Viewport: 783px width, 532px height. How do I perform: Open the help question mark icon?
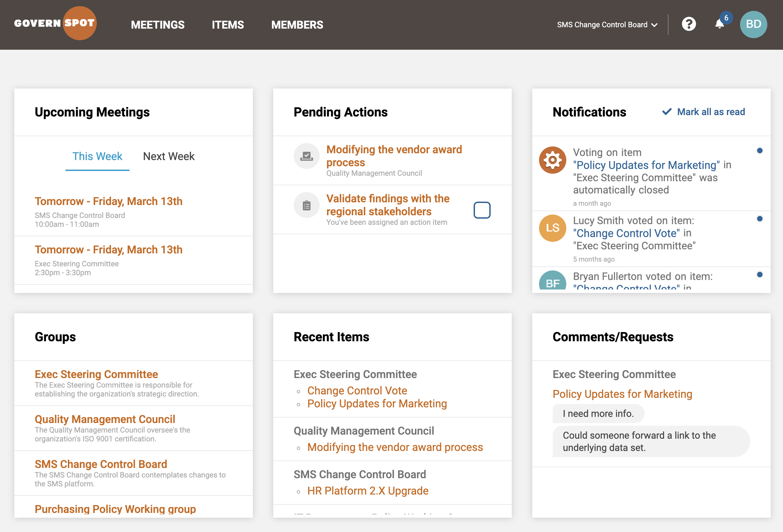pos(689,24)
